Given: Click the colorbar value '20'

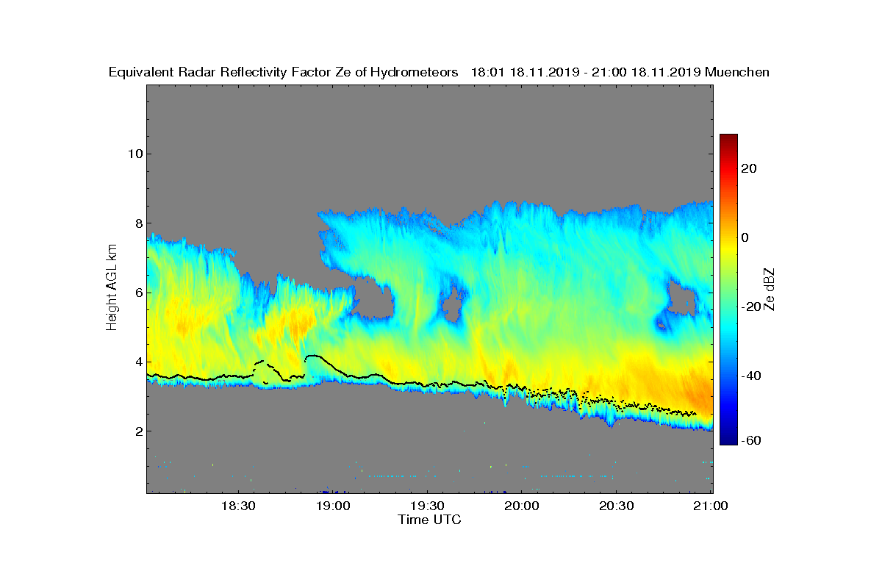Looking at the screenshot, I should point(749,168).
